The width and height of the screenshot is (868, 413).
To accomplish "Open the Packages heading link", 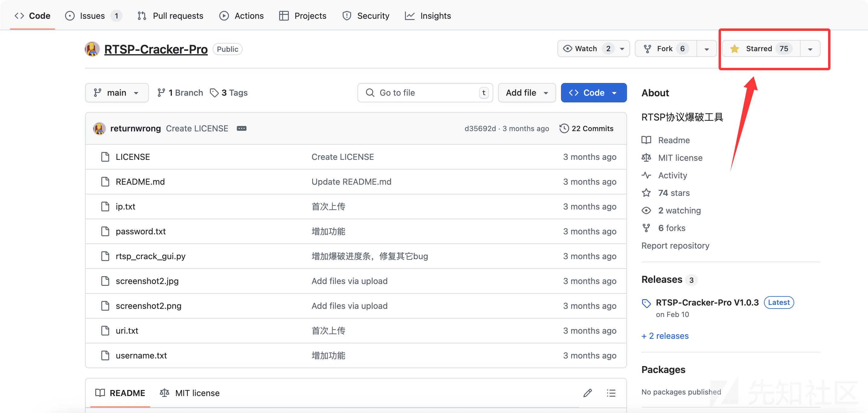I will pos(663,369).
